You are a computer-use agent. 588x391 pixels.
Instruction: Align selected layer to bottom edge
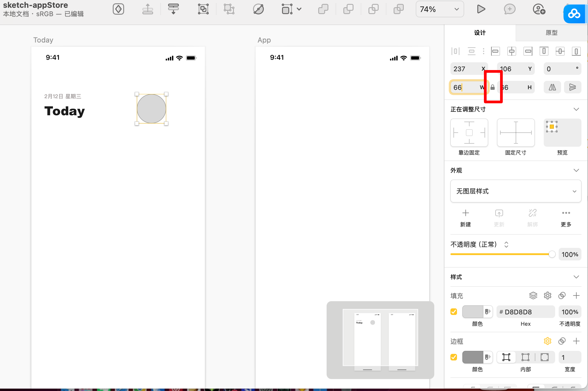pyautogui.click(x=576, y=51)
